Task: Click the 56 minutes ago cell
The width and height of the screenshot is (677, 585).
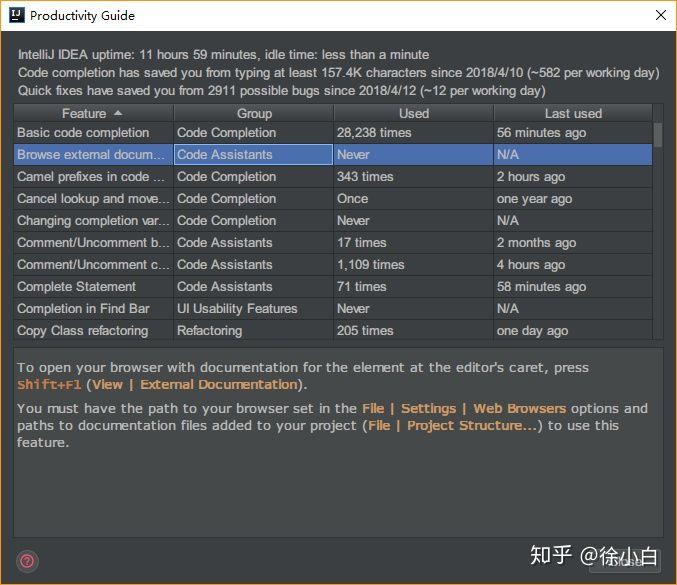Action: pyautogui.click(x=573, y=133)
